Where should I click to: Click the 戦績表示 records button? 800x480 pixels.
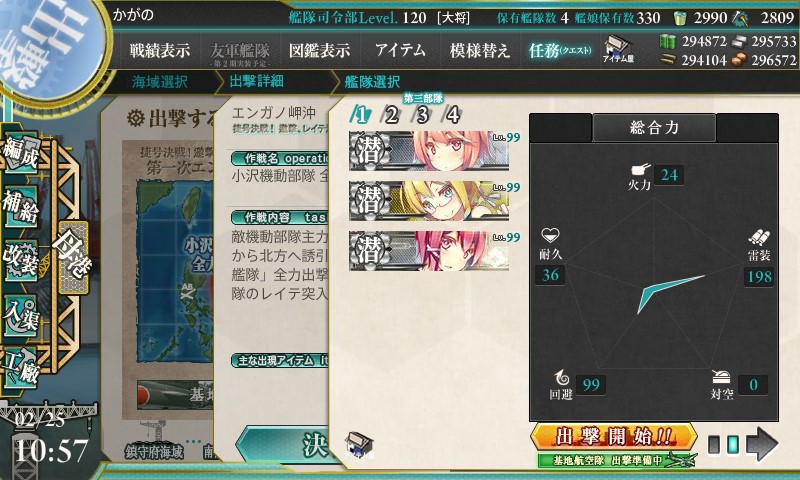point(160,50)
